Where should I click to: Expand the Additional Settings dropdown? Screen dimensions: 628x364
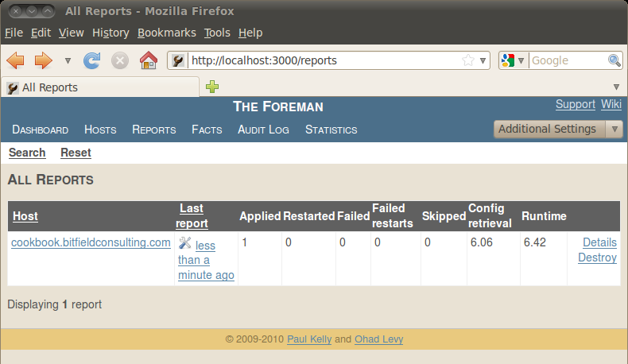[614, 130]
